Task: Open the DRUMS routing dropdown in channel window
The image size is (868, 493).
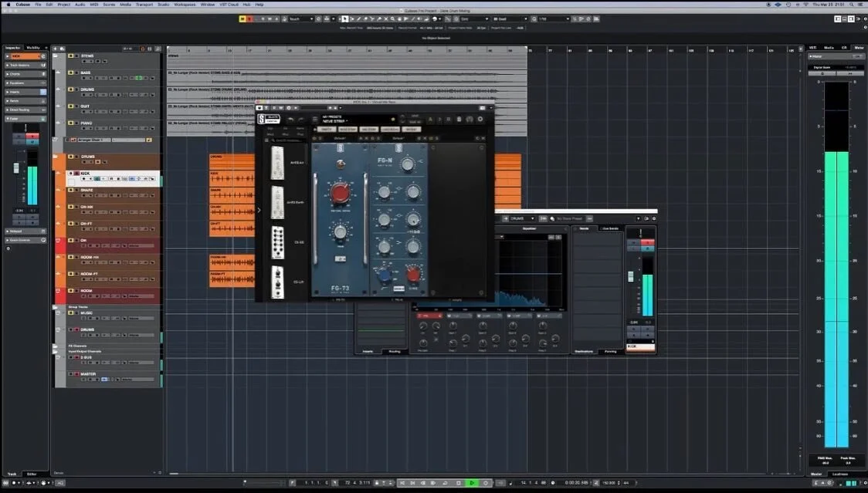Action: tap(522, 218)
